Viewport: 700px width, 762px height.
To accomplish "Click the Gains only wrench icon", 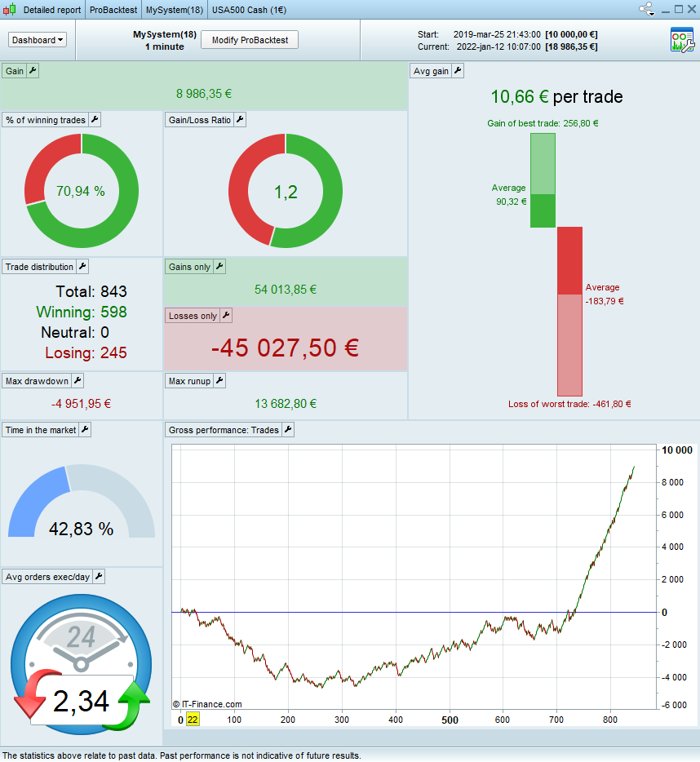I will coord(219,266).
